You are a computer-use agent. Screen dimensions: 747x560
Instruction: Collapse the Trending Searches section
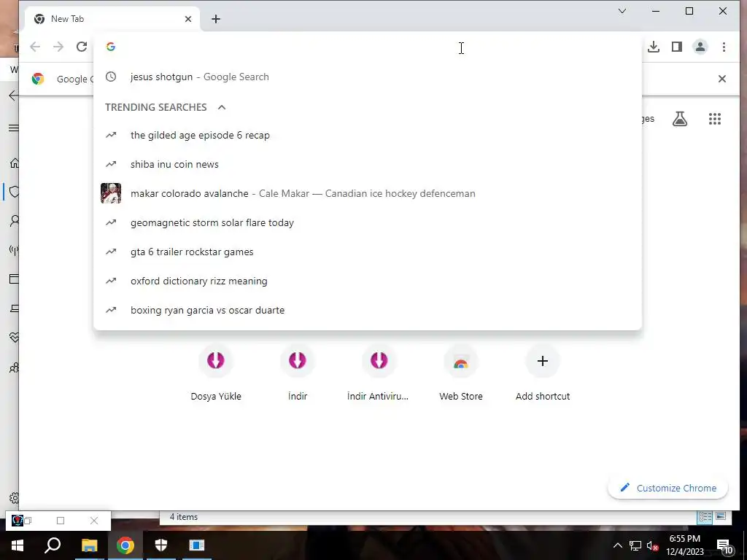click(222, 107)
